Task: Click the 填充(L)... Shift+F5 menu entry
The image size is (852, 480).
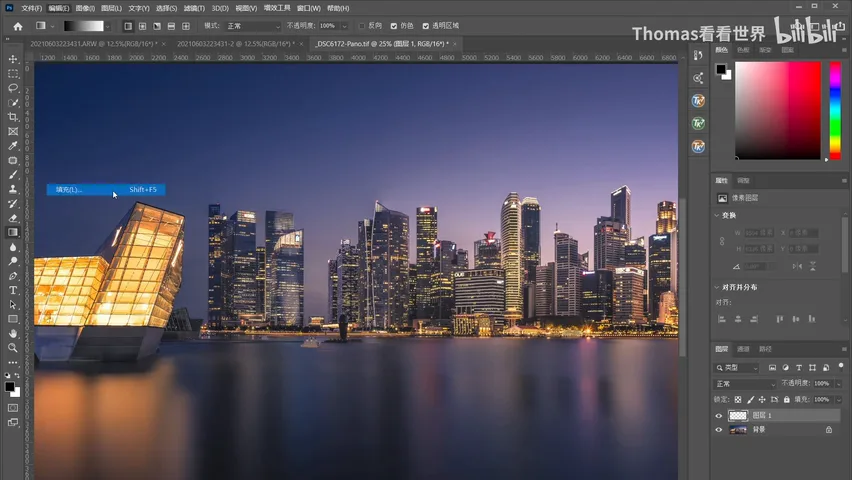Action: (x=106, y=189)
